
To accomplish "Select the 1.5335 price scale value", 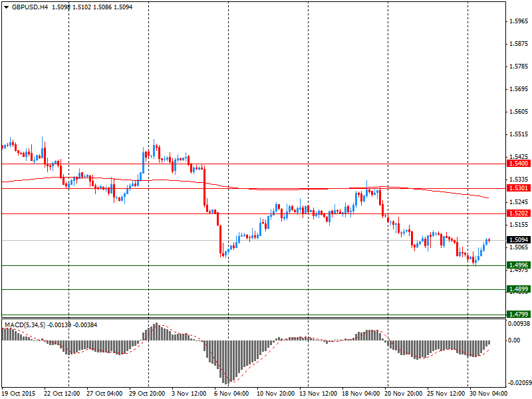I will click(519, 180).
